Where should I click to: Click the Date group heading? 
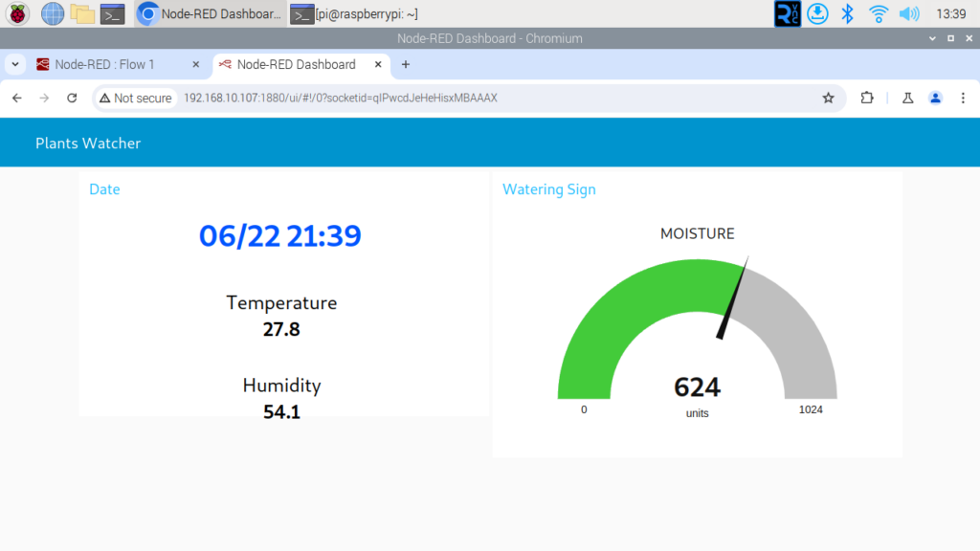(104, 189)
